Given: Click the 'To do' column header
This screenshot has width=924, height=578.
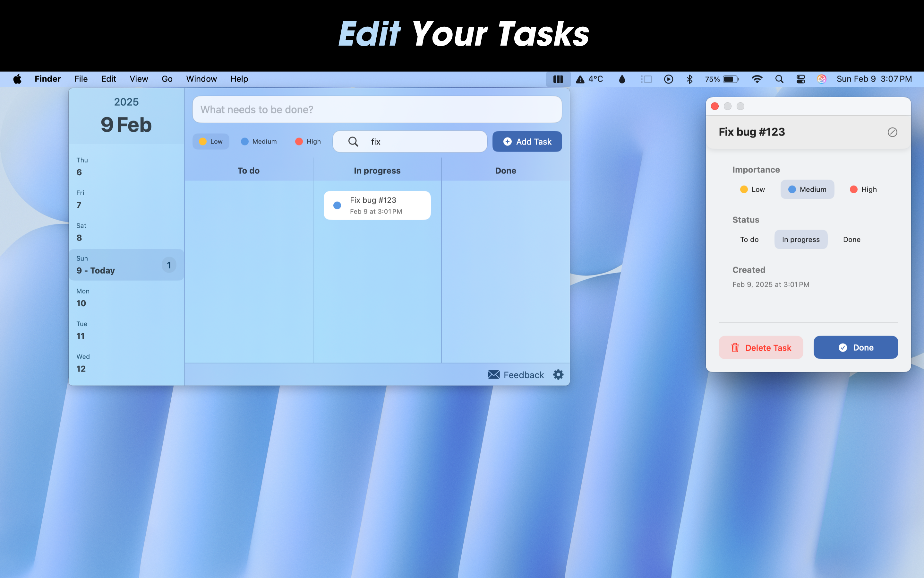Looking at the screenshot, I should (249, 171).
